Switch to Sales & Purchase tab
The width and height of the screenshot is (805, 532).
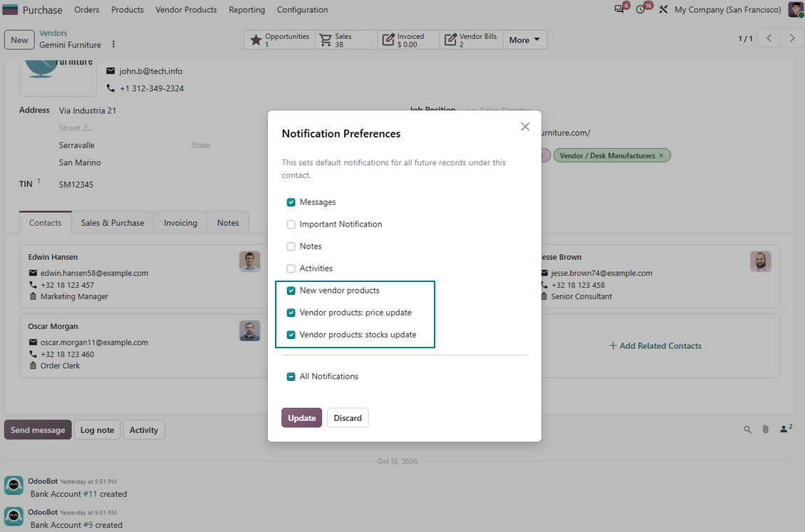[113, 223]
